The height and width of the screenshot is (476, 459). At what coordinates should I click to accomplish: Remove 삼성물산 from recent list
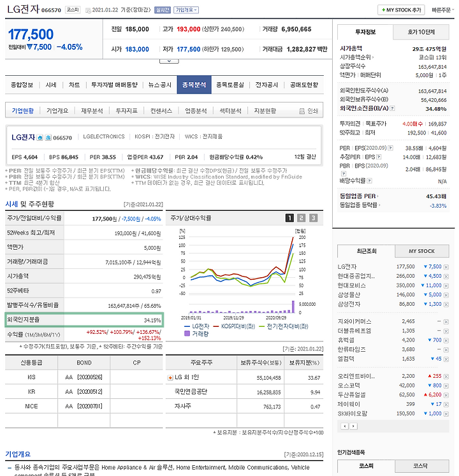[446, 295]
